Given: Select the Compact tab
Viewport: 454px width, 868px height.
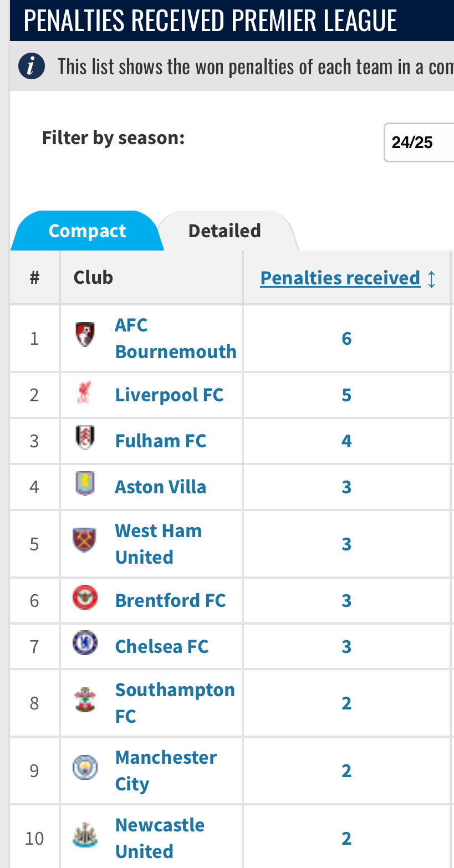Looking at the screenshot, I should pos(88,231).
